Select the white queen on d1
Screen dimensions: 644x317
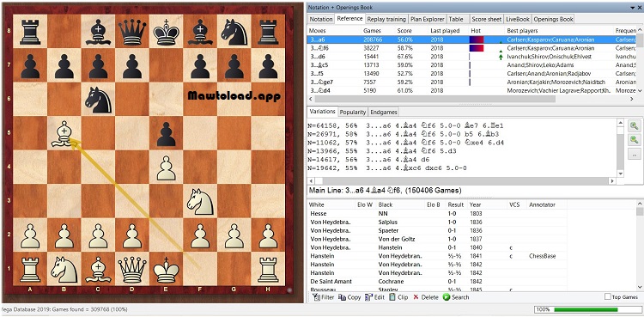[132, 269]
